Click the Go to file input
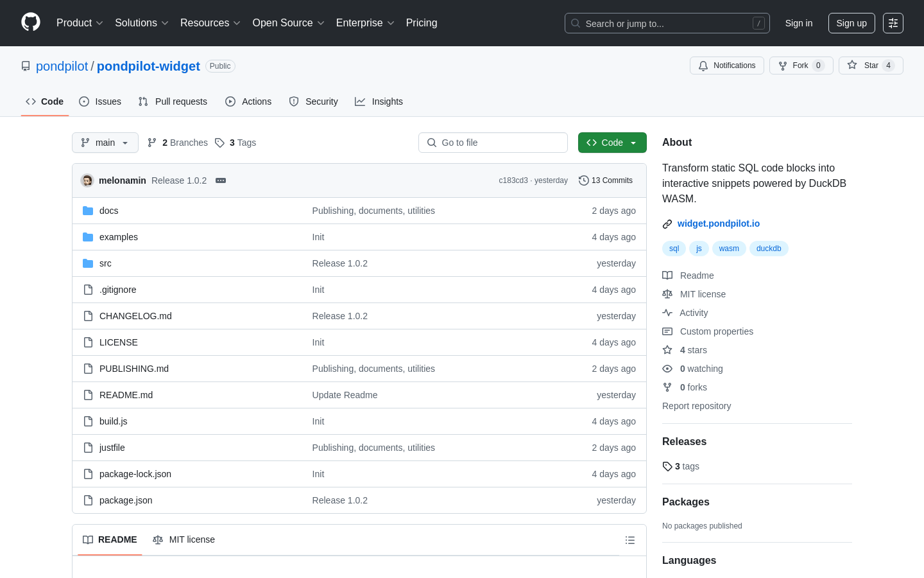This screenshot has width=924, height=578. point(493,143)
